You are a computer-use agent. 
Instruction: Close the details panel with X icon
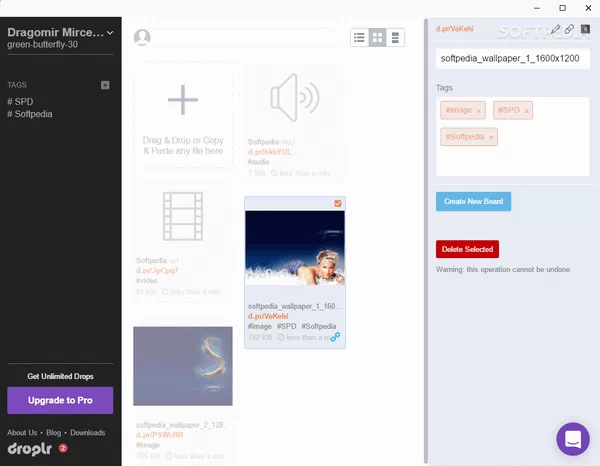click(585, 29)
